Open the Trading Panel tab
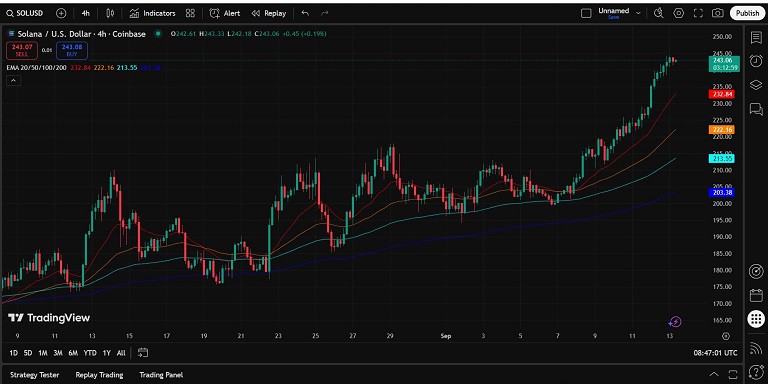The width and height of the screenshot is (768, 384). point(161,375)
